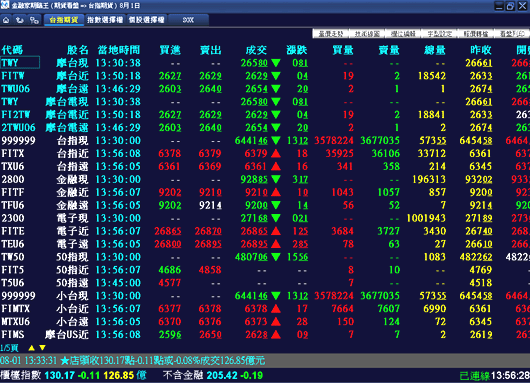
Task: Click the red up triangle in FITX row
Action: (276, 153)
